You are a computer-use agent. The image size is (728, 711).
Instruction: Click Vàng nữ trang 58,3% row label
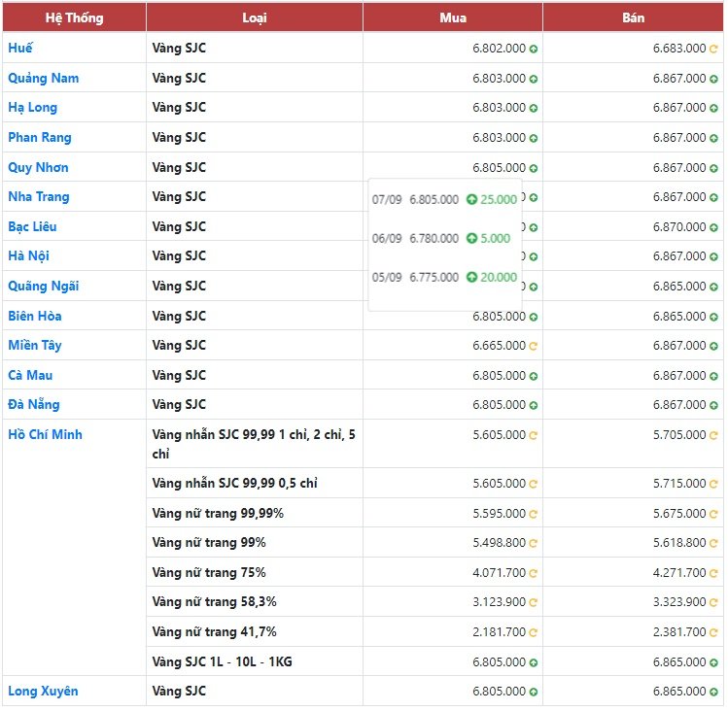[x=214, y=602]
